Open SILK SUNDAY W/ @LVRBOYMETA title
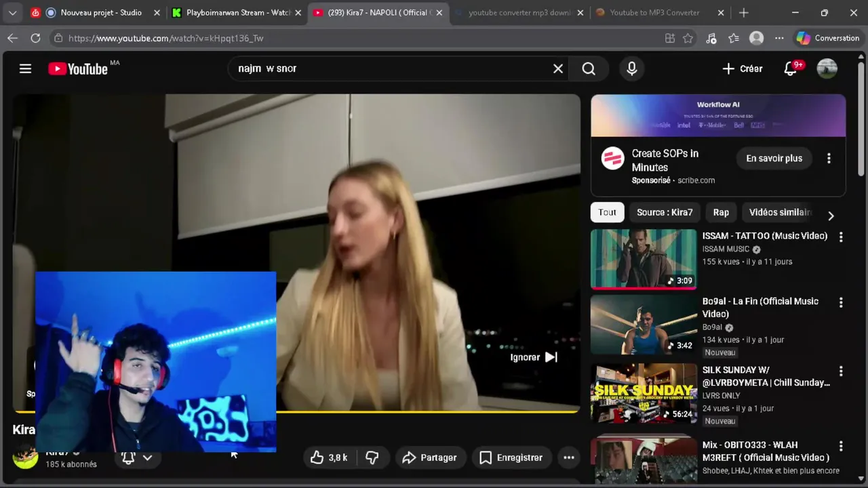The width and height of the screenshot is (868, 488). click(766, 376)
